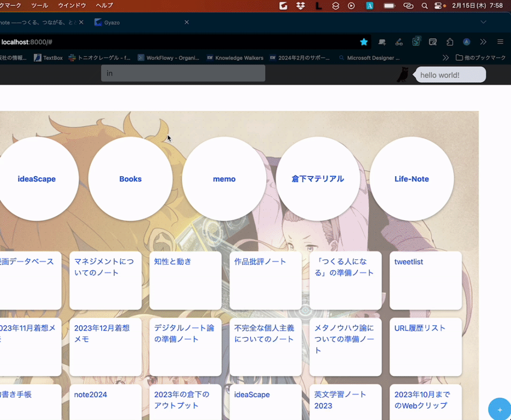Screen dimensions: 511x420
Task: Expand the bookmarks overflow chevron
Action: point(446,58)
